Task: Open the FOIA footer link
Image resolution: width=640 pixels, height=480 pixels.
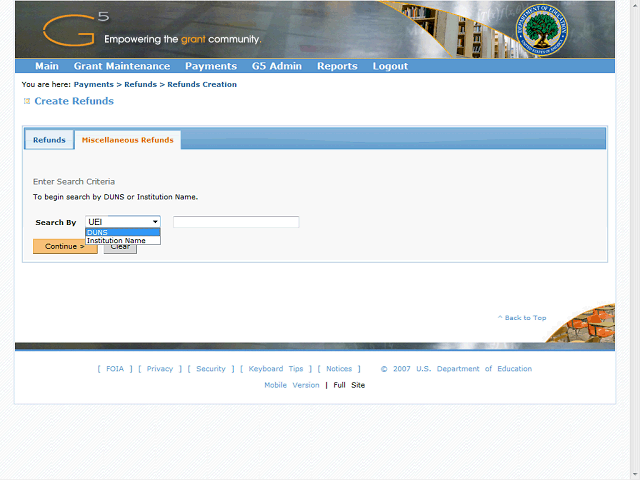Action: tap(115, 369)
